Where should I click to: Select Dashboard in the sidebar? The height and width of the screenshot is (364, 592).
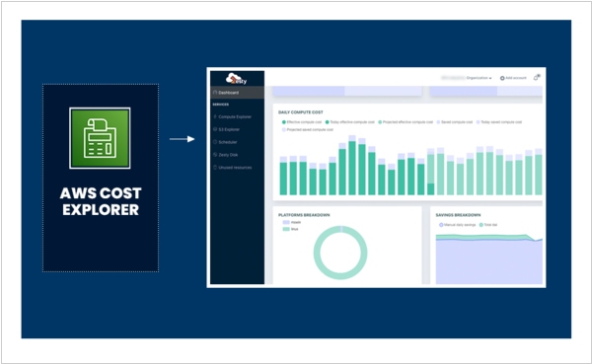pyautogui.click(x=237, y=93)
